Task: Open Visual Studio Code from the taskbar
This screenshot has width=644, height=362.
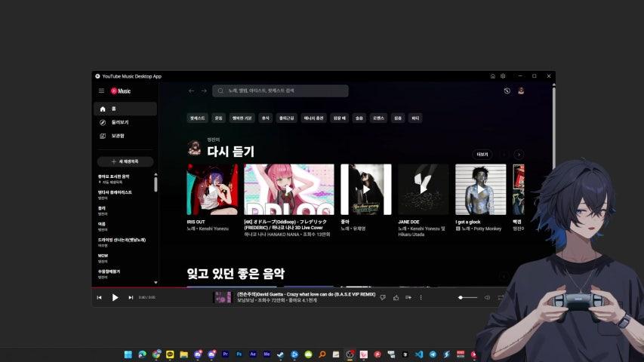Action: point(419,354)
